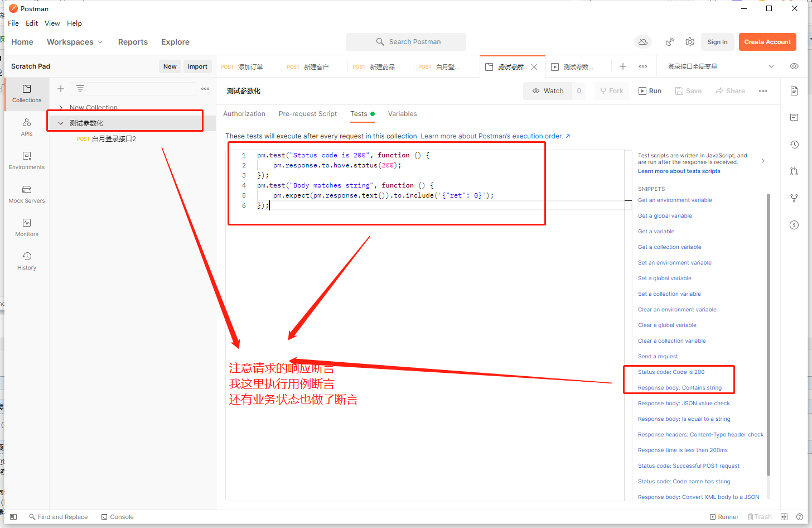Open the APIs sidebar panel
This screenshot has height=528, width=812.
click(x=27, y=127)
